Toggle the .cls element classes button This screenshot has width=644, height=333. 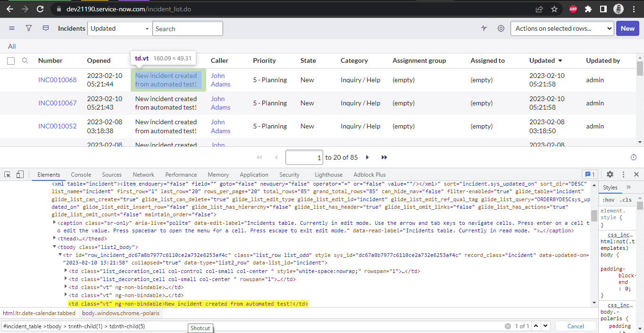tap(625, 200)
